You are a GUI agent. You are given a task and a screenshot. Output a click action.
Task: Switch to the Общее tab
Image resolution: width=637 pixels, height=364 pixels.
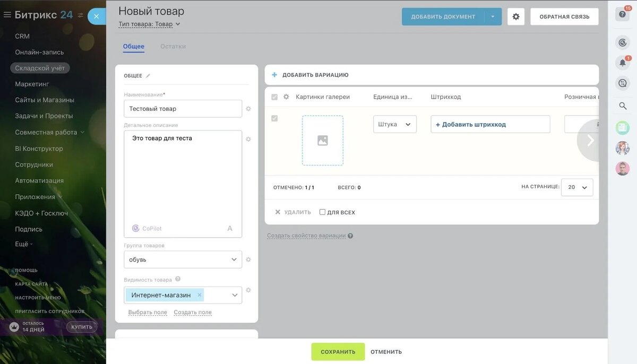click(134, 47)
